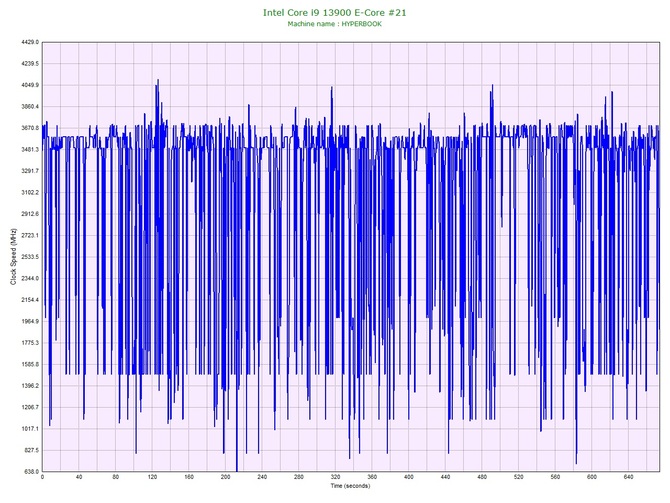This screenshot has height=503, width=670.
Task: Click the x-axis tick label '480'
Action: click(x=482, y=477)
